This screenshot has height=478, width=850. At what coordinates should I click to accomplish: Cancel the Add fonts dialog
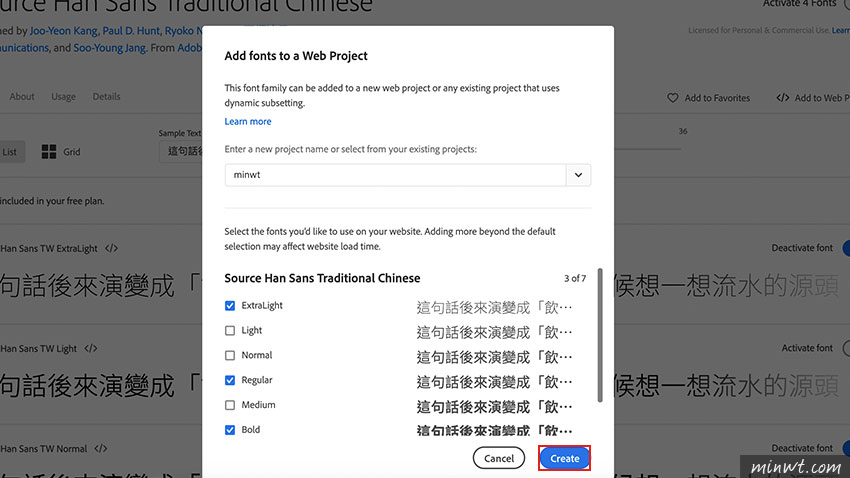click(499, 458)
